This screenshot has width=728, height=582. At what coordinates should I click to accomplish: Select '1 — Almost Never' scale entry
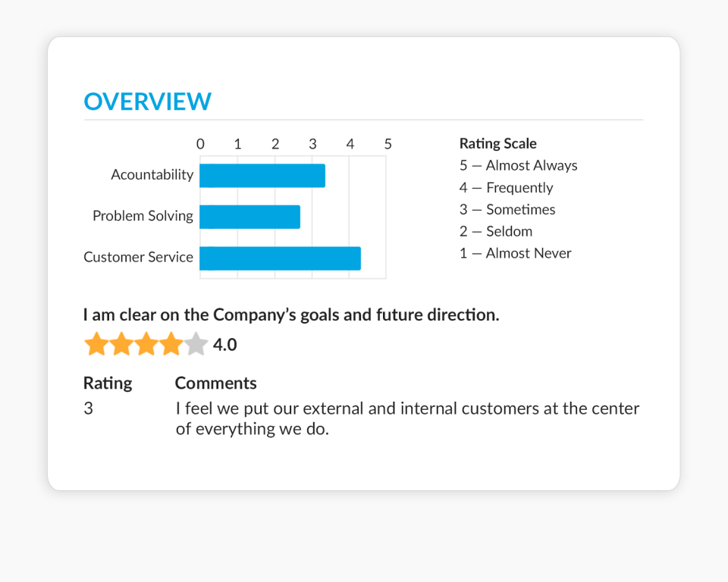(516, 253)
